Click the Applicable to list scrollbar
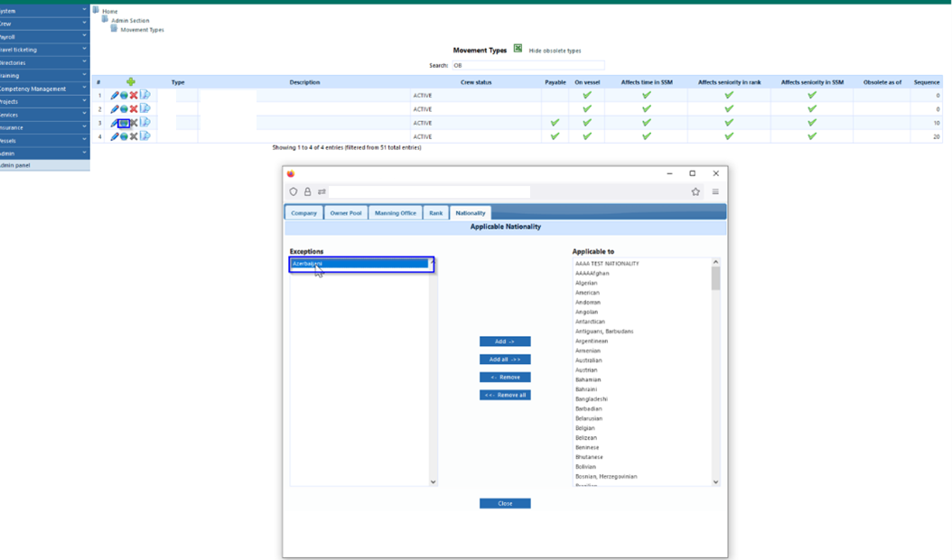This screenshot has width=952, height=560. [x=716, y=372]
